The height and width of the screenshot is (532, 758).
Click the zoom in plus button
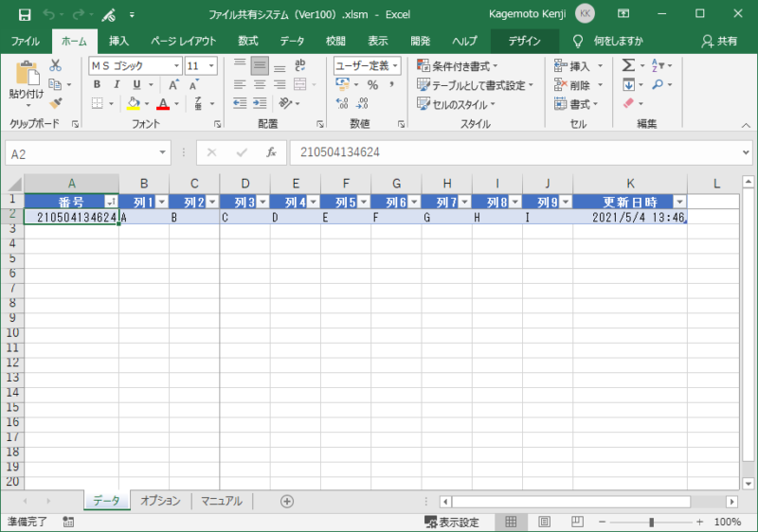pyautogui.click(x=699, y=522)
